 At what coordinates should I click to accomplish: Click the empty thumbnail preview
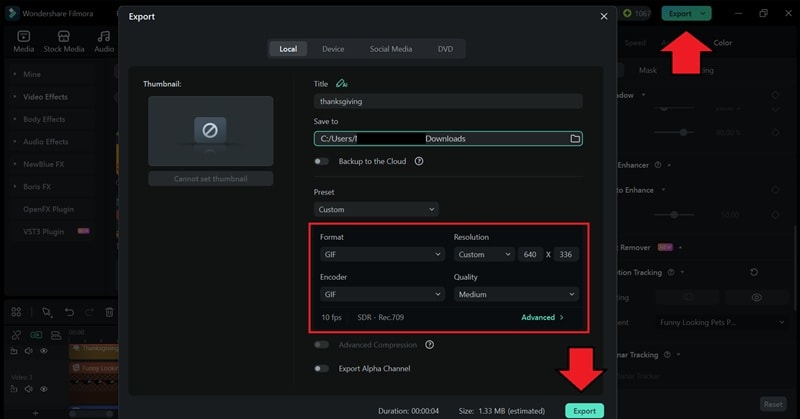click(210, 131)
